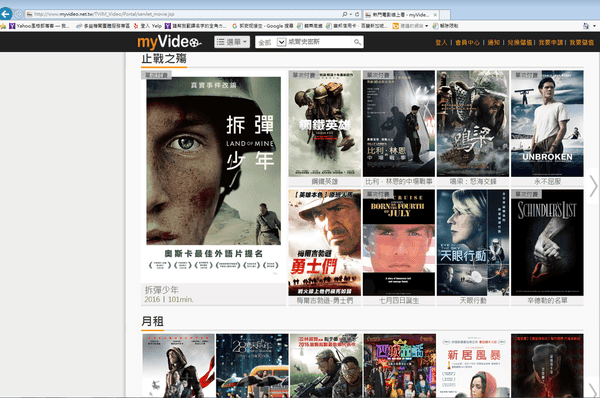Click the refresh icon in address bar
The image size is (600, 398).
click(x=357, y=15)
